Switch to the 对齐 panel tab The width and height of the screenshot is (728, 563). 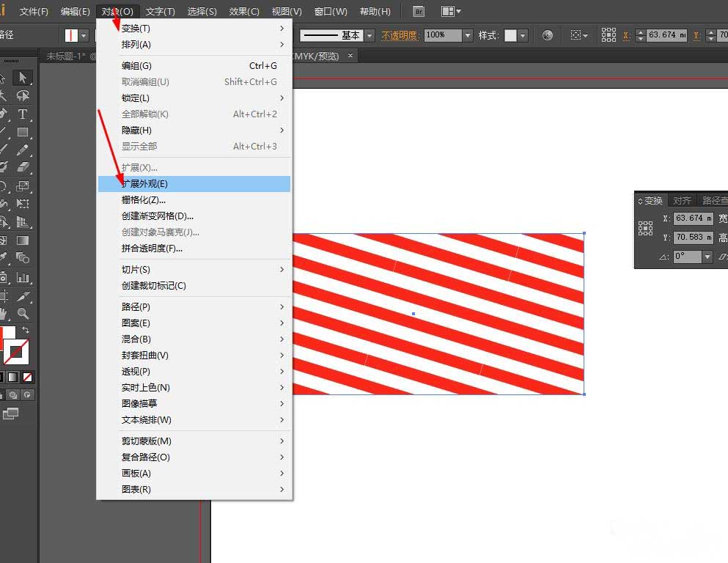682,199
